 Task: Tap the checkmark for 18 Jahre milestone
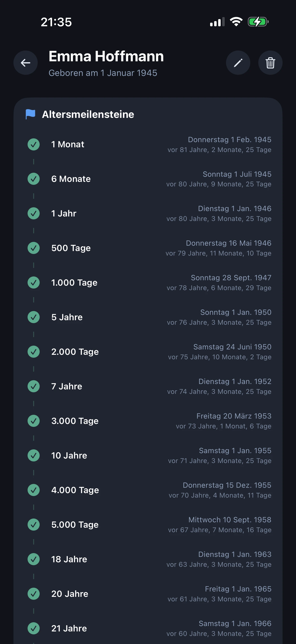point(34,559)
